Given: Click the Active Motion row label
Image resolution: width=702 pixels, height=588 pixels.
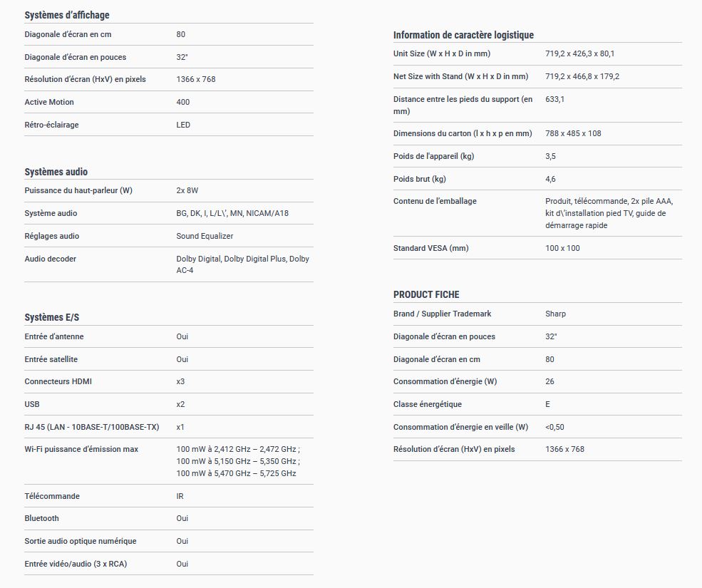Looking at the screenshot, I should (x=49, y=102).
